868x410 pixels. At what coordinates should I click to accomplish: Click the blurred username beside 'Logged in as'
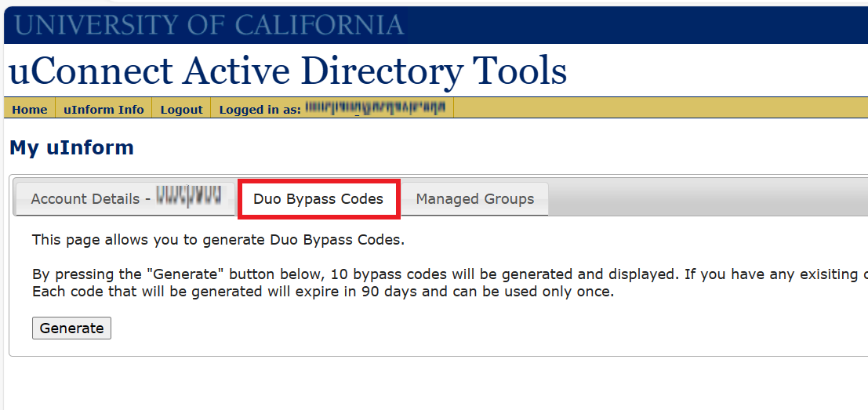374,108
